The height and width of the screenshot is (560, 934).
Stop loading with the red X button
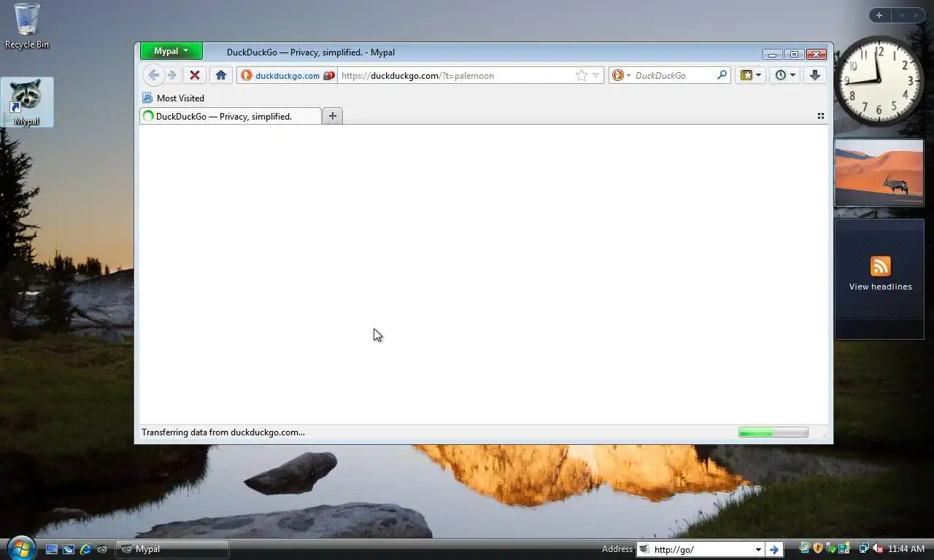click(x=195, y=75)
